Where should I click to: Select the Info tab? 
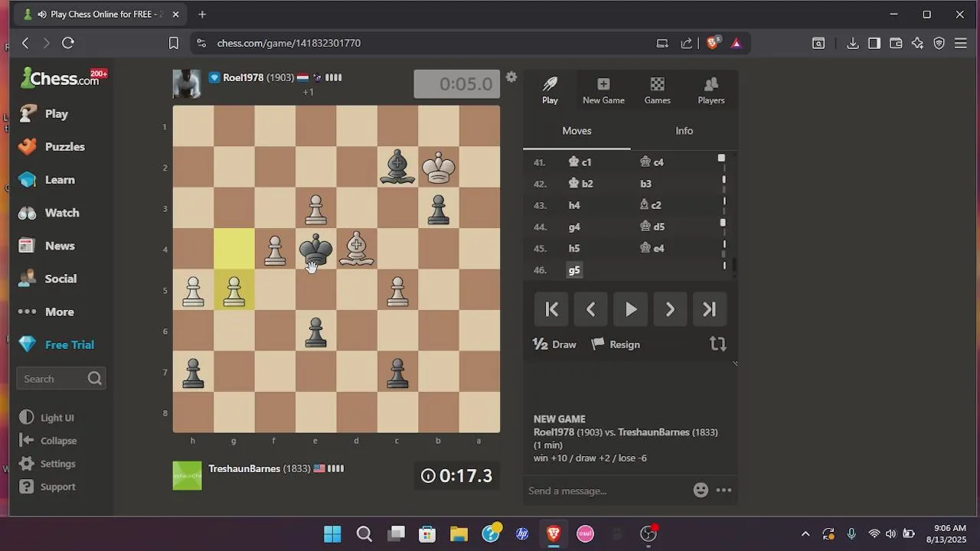[684, 131]
